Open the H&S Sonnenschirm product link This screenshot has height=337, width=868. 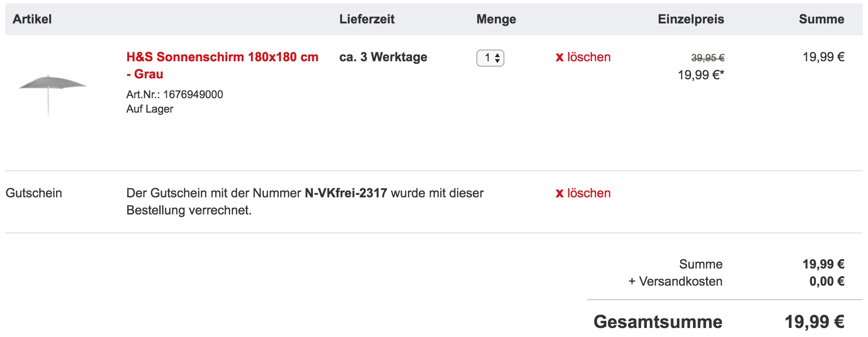pyautogui.click(x=222, y=57)
